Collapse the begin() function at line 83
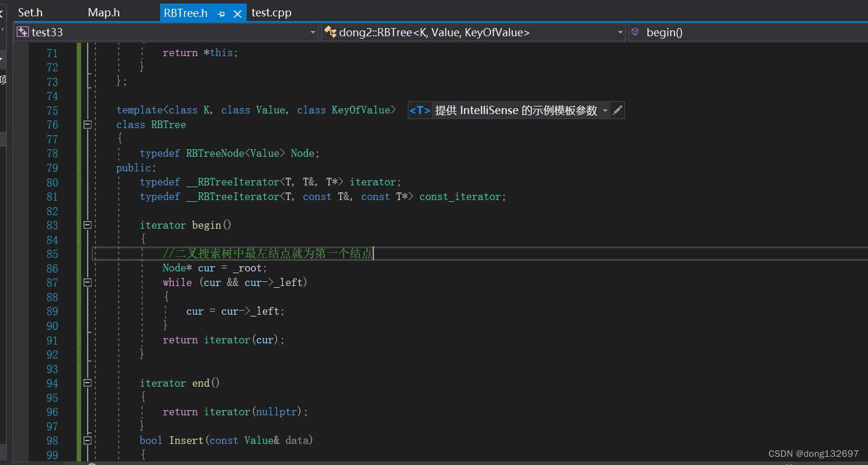This screenshot has height=465, width=868. 88,225
